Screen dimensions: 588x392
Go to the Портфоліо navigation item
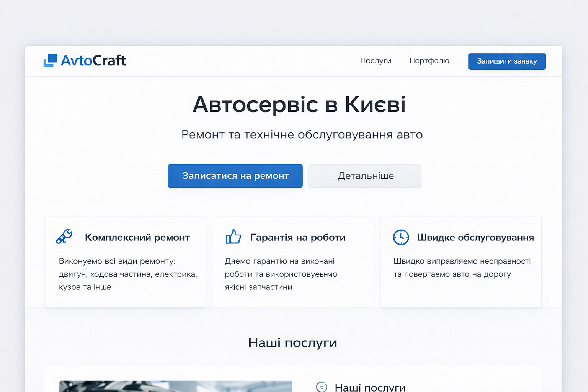pos(429,61)
